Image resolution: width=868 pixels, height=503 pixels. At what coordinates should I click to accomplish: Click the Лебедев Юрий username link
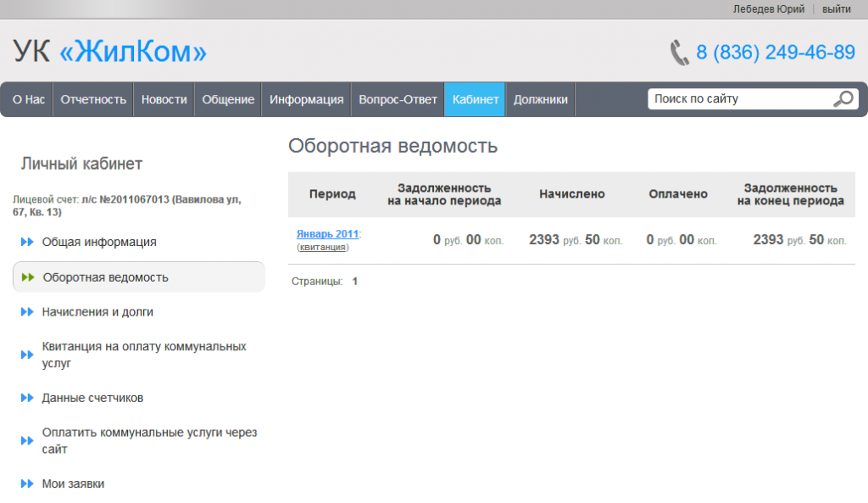coord(768,8)
